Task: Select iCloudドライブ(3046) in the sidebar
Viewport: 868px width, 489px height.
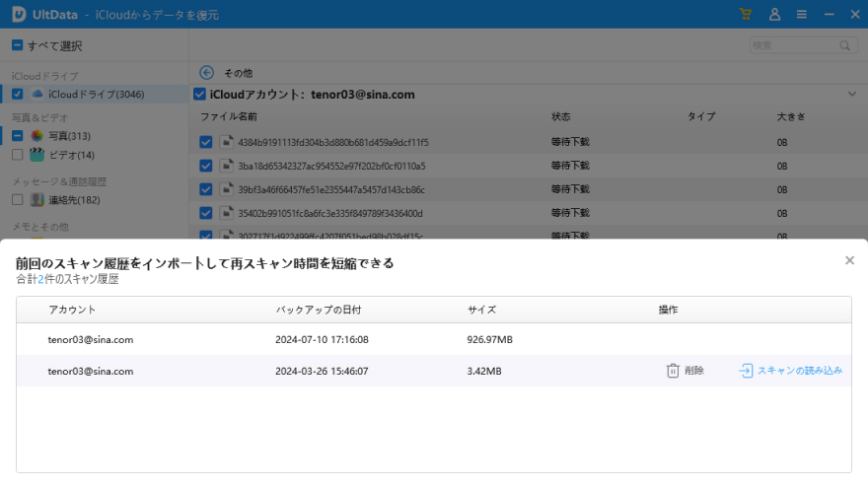Action: click(96, 94)
